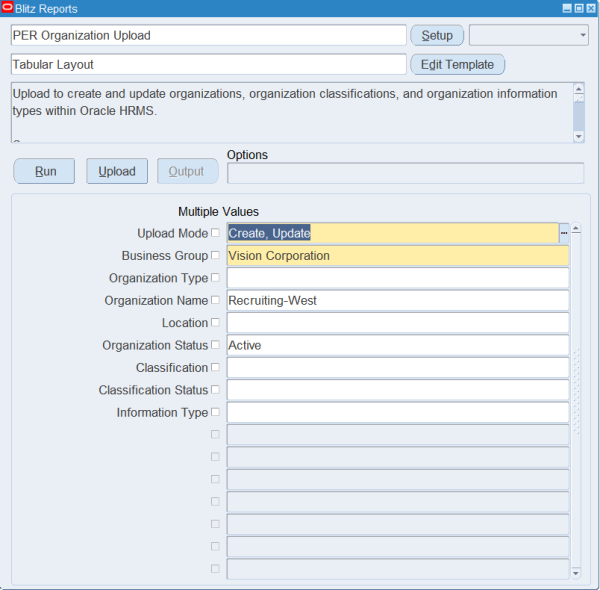Click the Oracle logo icon in title bar

pyautogui.click(x=7, y=7)
